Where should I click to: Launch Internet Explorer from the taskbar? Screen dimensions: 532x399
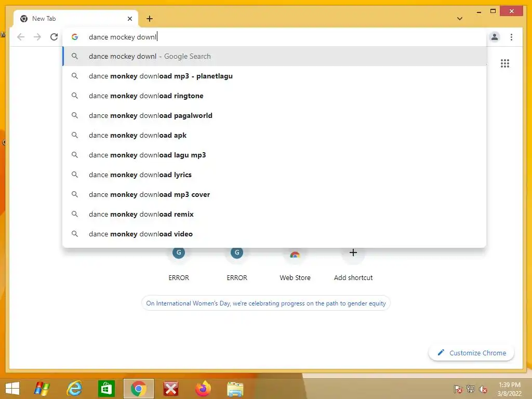coord(74,389)
